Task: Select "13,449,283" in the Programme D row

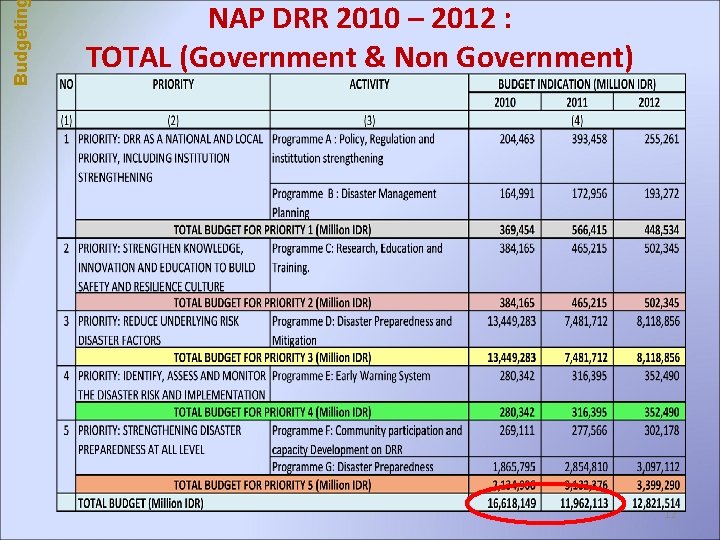Action: point(512,321)
